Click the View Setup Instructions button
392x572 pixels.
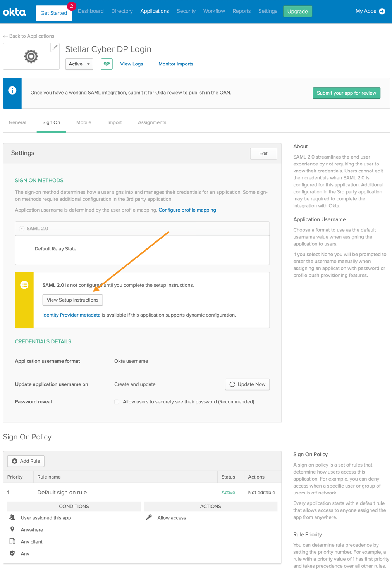72,300
